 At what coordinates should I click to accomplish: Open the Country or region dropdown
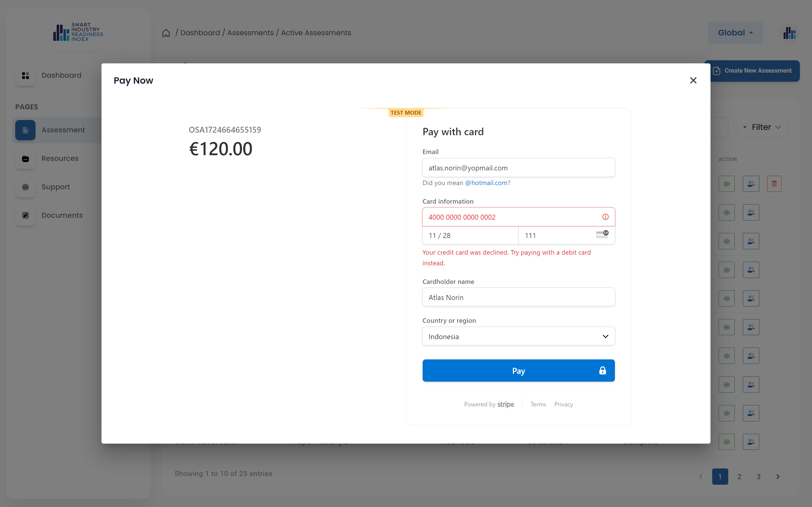(518, 336)
